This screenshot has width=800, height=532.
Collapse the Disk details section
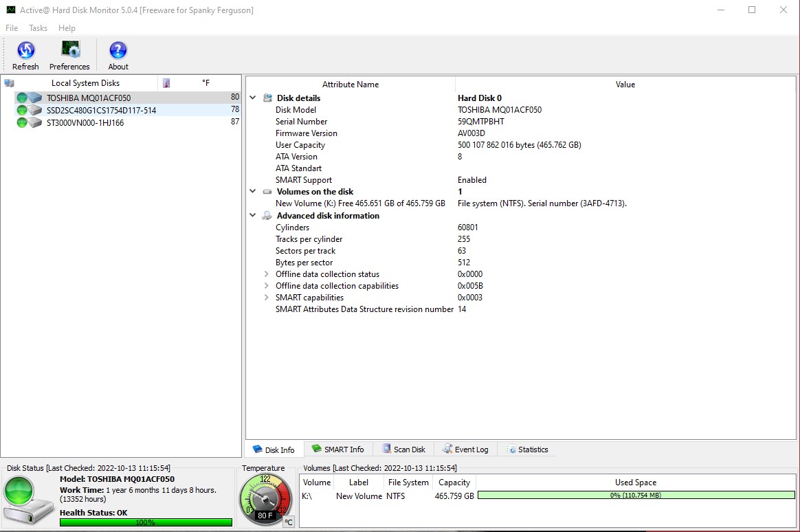(x=252, y=98)
